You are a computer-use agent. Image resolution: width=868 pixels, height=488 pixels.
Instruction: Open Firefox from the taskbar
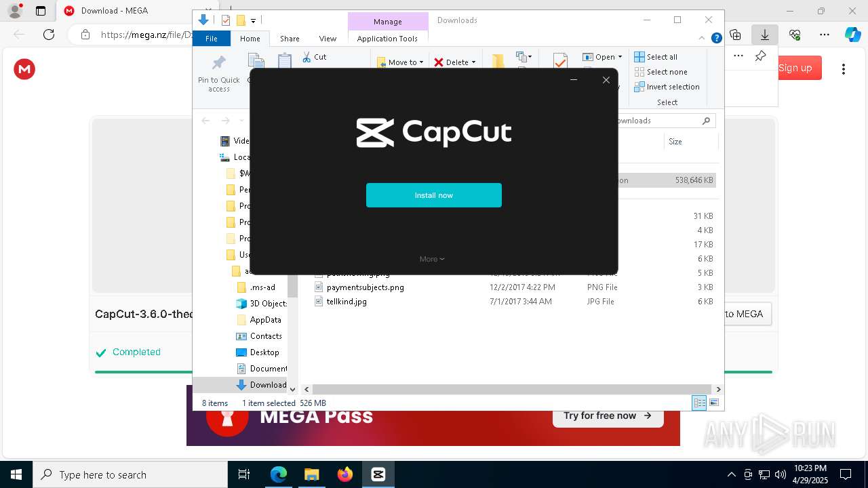(x=345, y=474)
